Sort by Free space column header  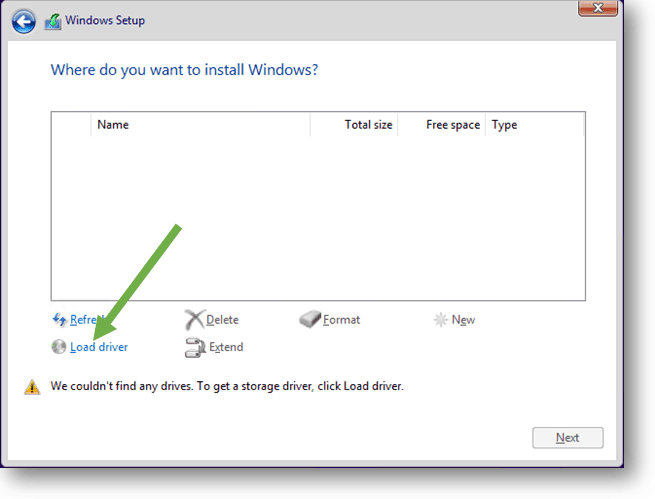442,124
